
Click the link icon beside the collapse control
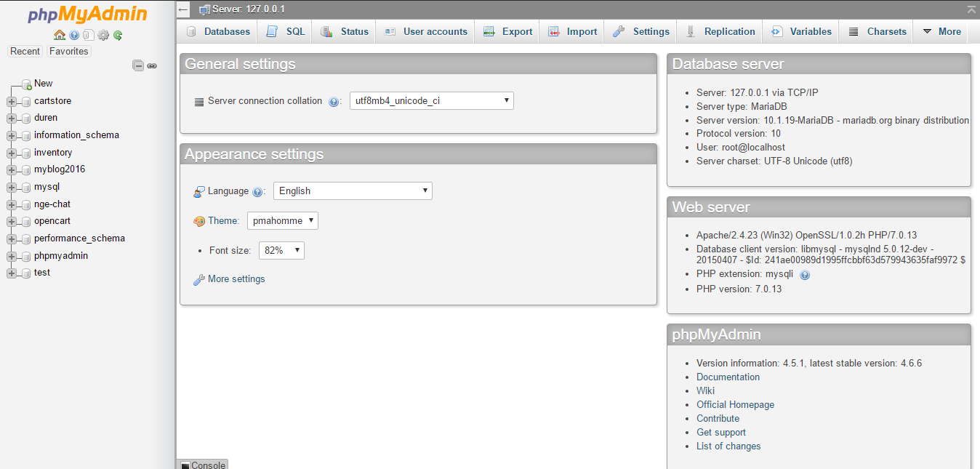coord(152,65)
